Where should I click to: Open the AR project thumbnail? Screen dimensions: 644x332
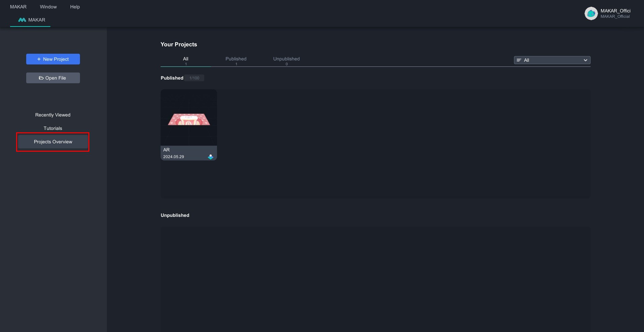(x=189, y=117)
